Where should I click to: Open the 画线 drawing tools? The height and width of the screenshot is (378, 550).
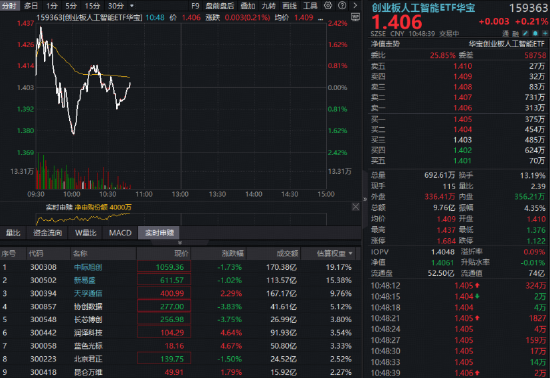pyautogui.click(x=290, y=6)
